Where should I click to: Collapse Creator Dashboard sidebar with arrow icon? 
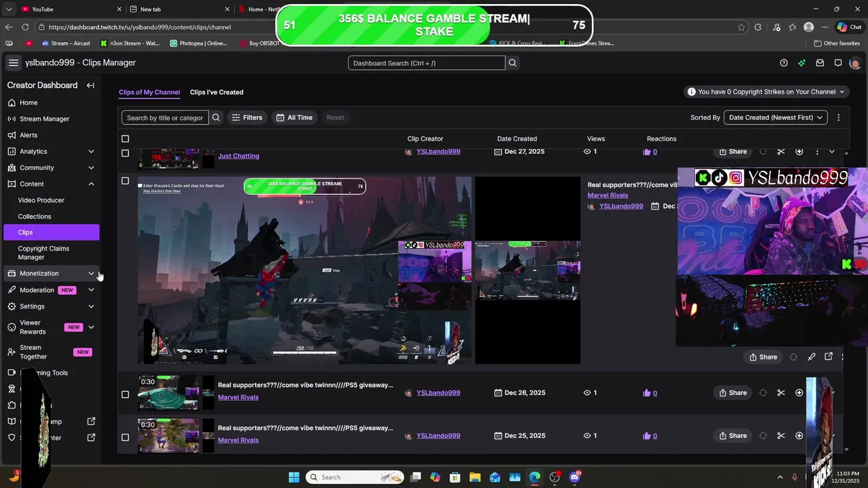pos(90,85)
